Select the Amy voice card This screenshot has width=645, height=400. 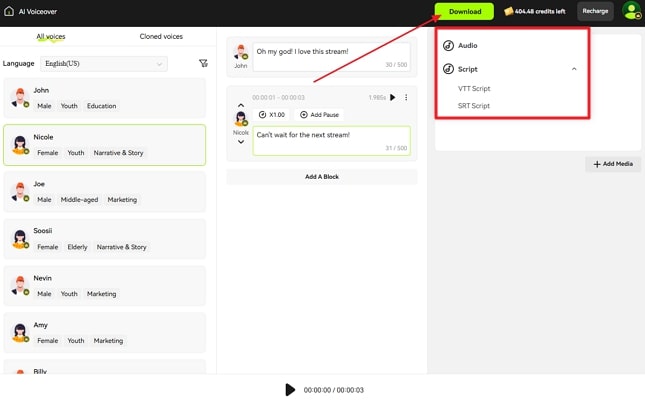pyautogui.click(x=104, y=333)
